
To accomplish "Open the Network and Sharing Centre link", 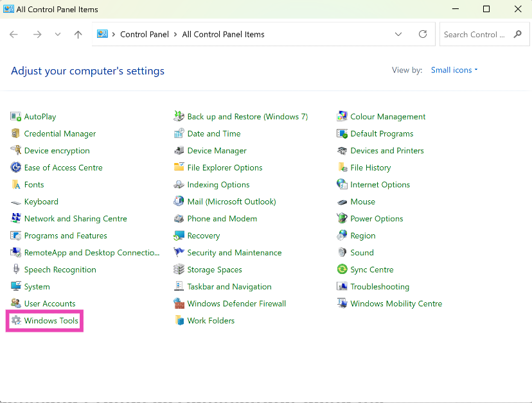I will (75, 219).
